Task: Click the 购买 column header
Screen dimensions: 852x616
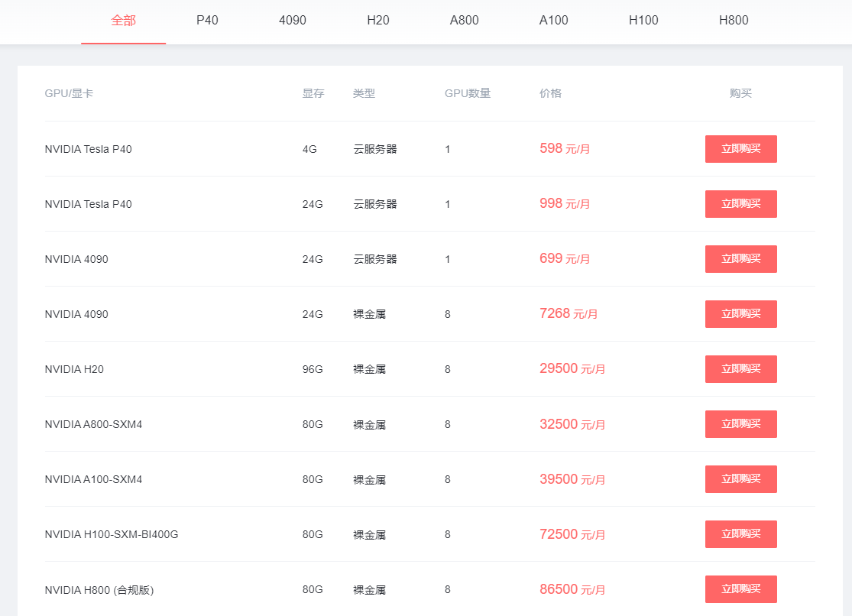Action: click(740, 93)
